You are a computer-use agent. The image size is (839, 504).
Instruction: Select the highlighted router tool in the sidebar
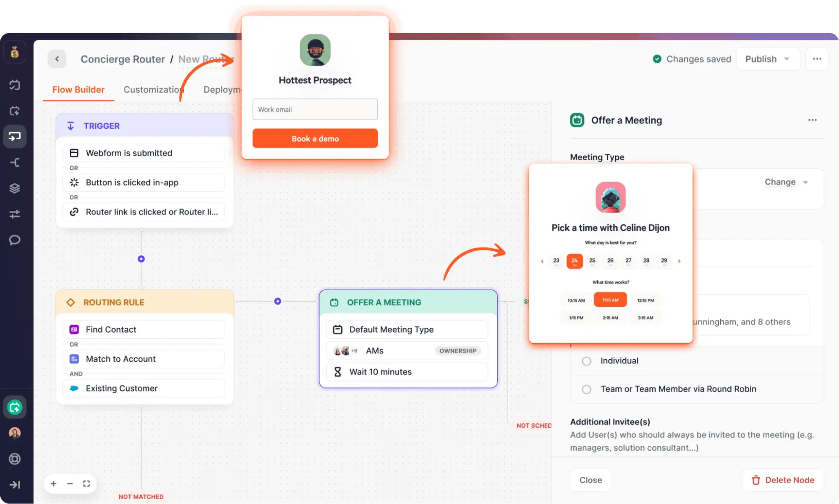(15, 136)
